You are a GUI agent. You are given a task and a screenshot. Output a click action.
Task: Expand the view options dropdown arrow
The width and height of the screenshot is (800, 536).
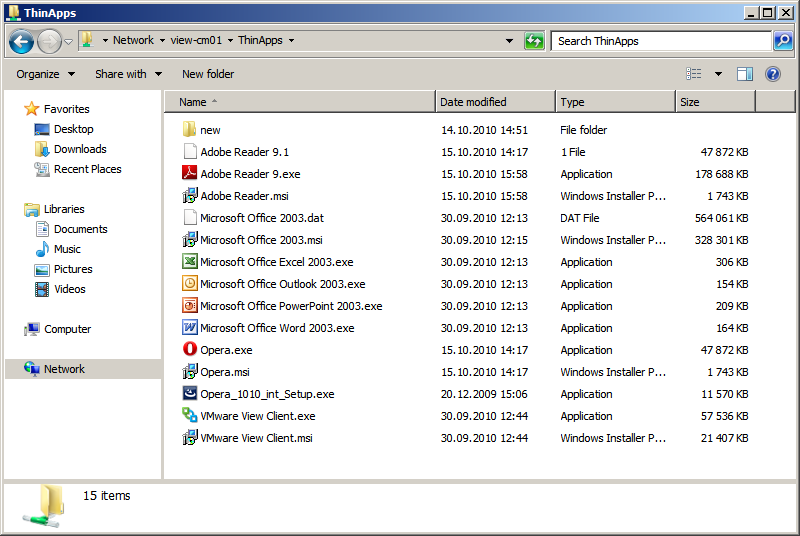pyautogui.click(x=718, y=74)
